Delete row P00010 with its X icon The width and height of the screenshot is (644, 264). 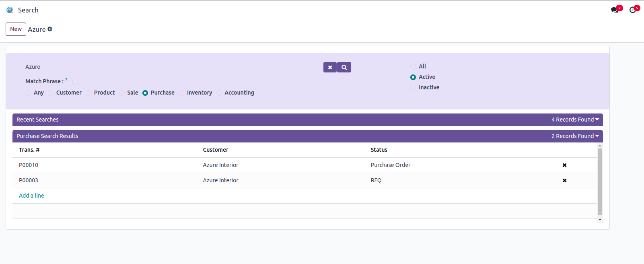[564, 165]
